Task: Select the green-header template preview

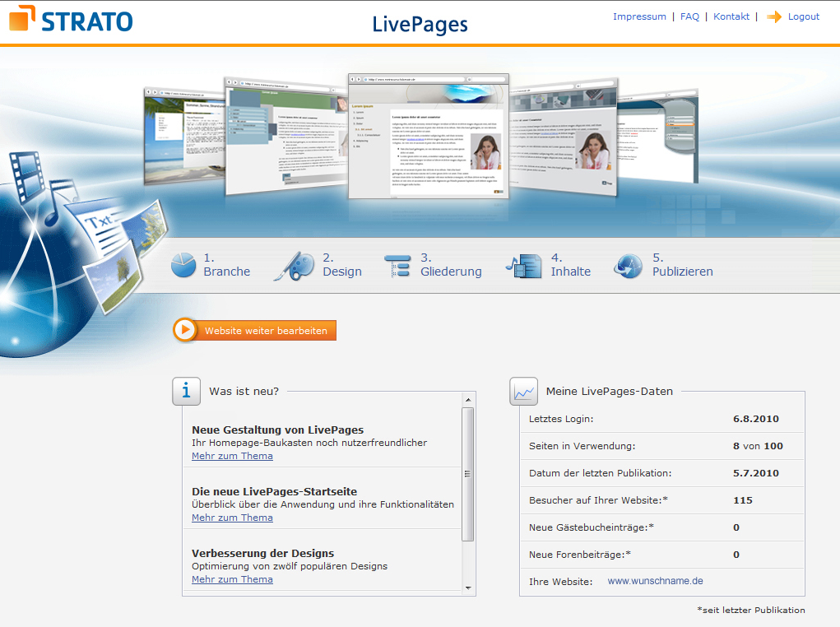Action: [285, 136]
